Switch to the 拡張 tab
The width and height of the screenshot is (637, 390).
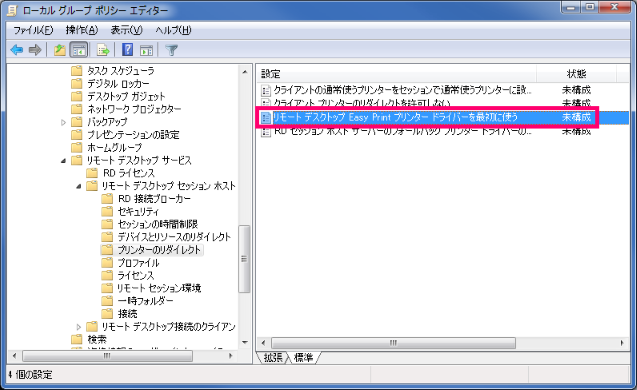(x=273, y=358)
